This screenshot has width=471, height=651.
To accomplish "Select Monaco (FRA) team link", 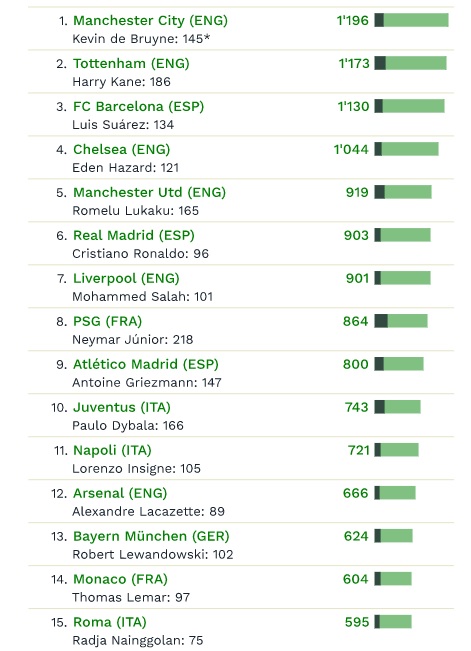I will tap(120, 579).
